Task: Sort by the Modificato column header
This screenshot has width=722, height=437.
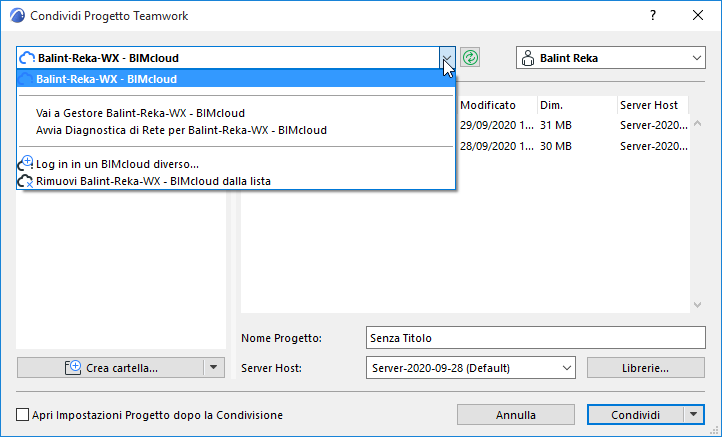Action: coord(496,105)
